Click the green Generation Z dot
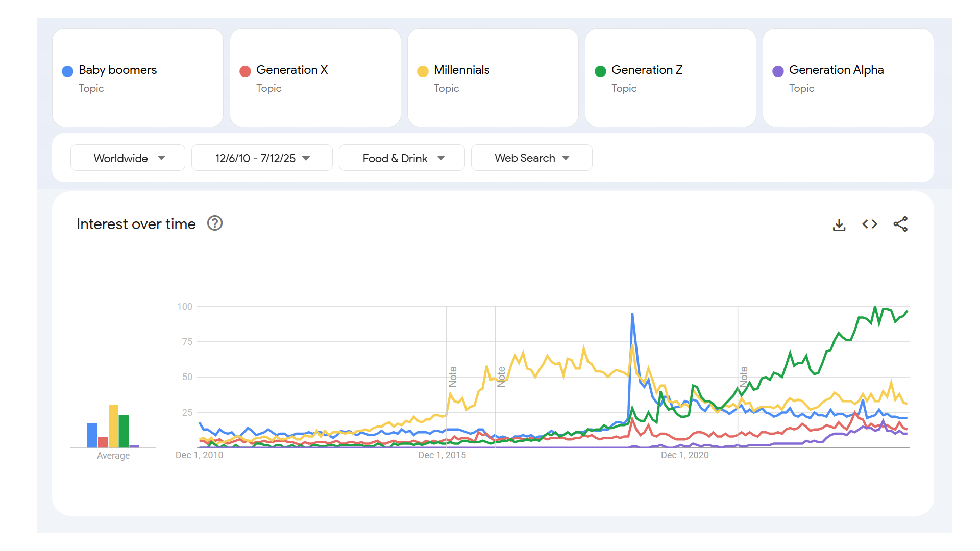Screen dimensions: 980x551 600,71
